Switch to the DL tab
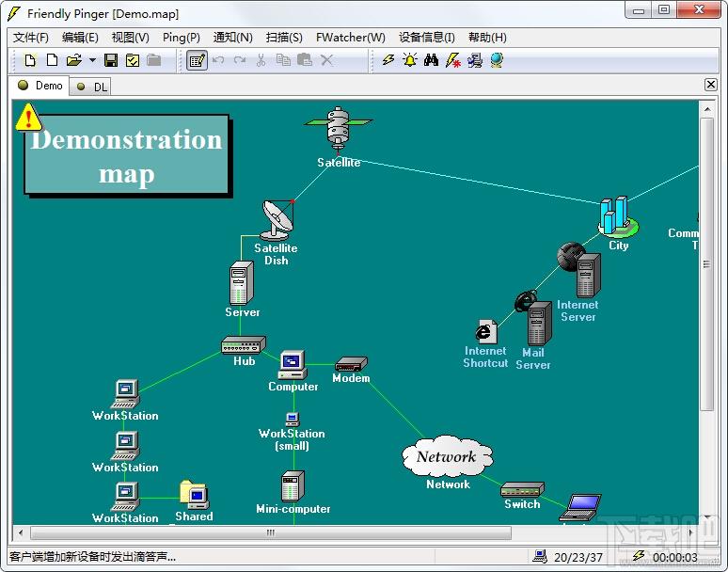This screenshot has width=728, height=572. click(92, 87)
